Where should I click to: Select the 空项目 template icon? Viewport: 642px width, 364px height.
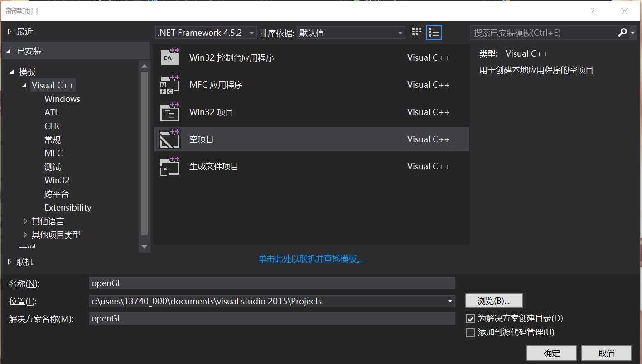pos(170,139)
